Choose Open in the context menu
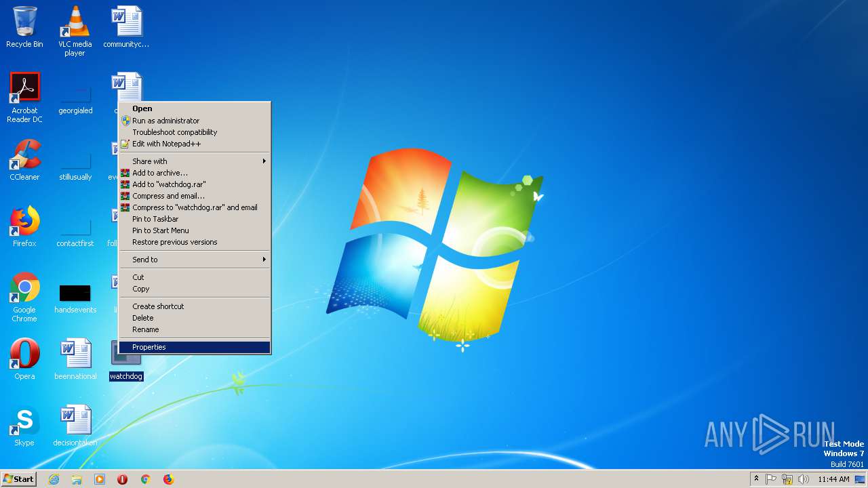The width and height of the screenshot is (868, 488). click(x=195, y=108)
